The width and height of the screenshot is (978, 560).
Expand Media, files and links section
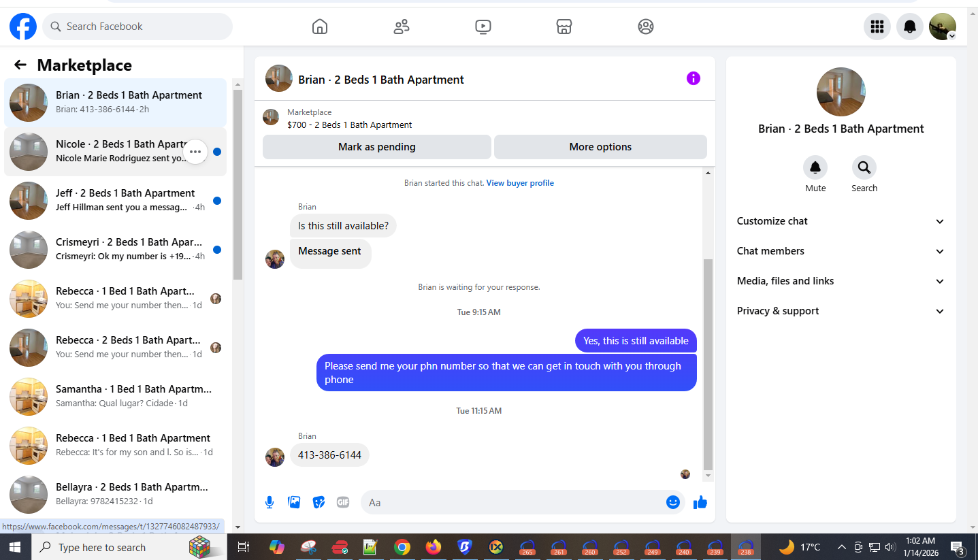[x=841, y=281]
